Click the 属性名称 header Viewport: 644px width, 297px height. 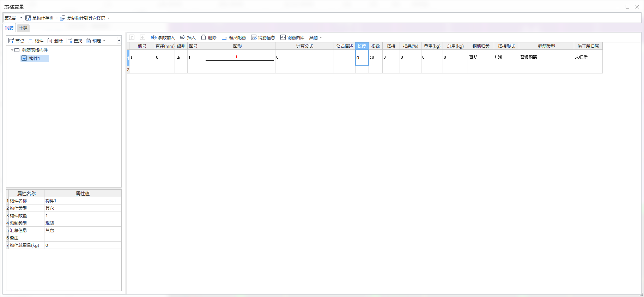[x=26, y=194]
